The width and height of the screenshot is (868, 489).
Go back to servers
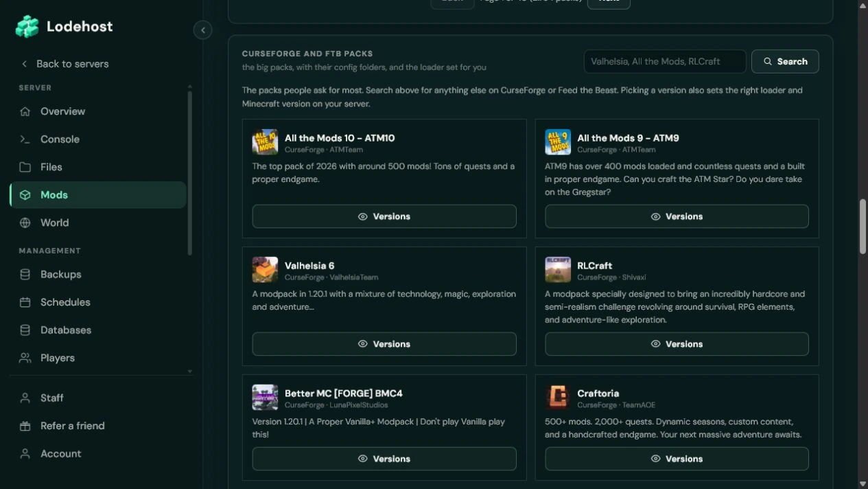tap(64, 64)
